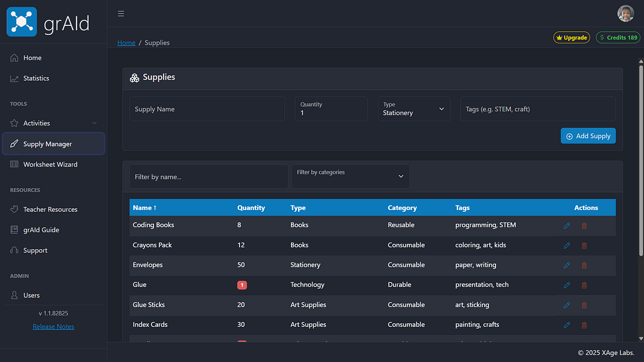
Task: Click the Add Supply button
Action: 588,136
